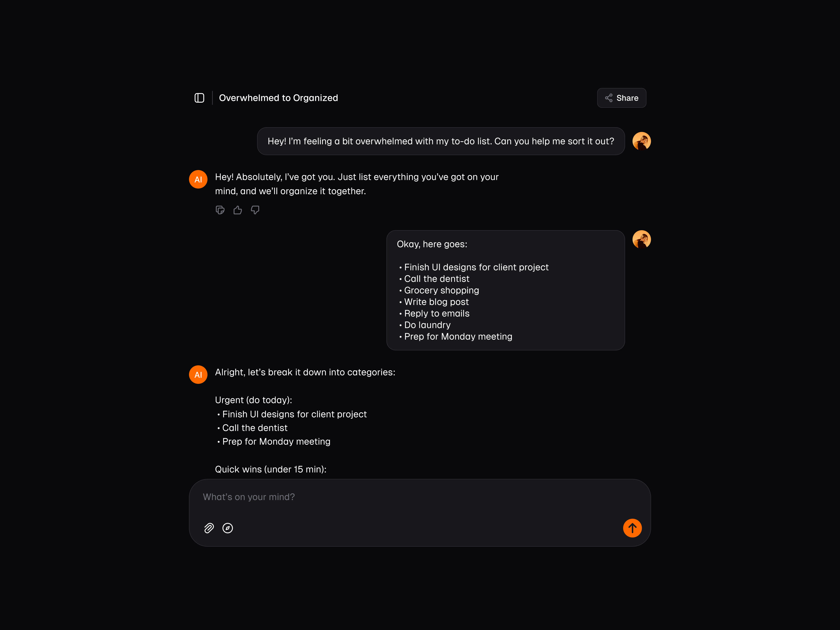
Task: Click the first user message bubble
Action: [x=440, y=141]
